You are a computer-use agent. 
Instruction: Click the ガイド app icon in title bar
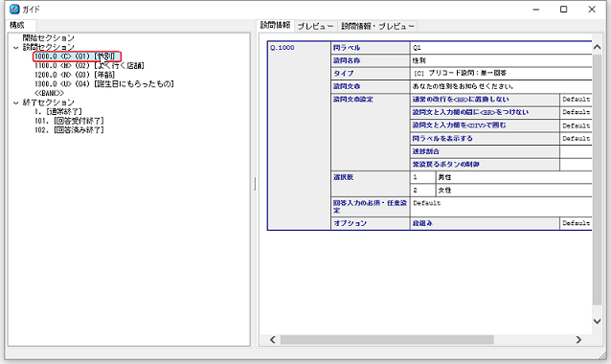point(14,9)
